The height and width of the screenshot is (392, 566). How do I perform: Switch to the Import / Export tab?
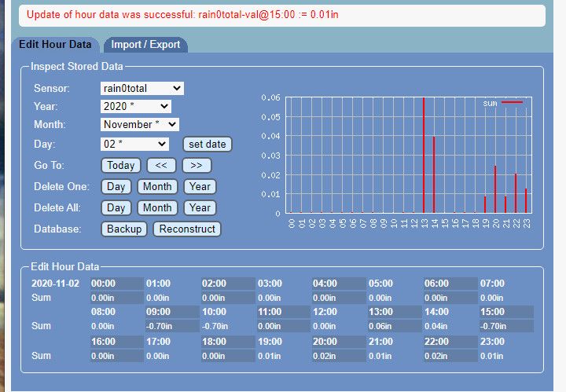145,44
